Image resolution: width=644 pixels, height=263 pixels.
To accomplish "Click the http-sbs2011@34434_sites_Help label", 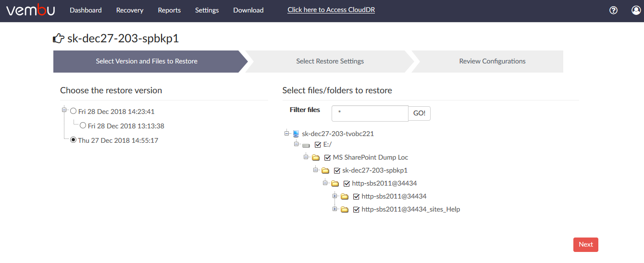I will (x=411, y=209).
